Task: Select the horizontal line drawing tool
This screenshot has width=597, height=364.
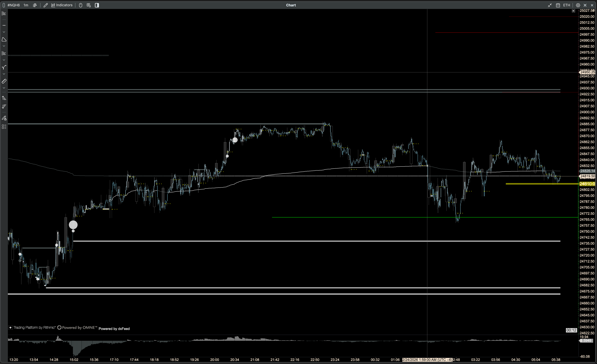Action: pos(4,25)
